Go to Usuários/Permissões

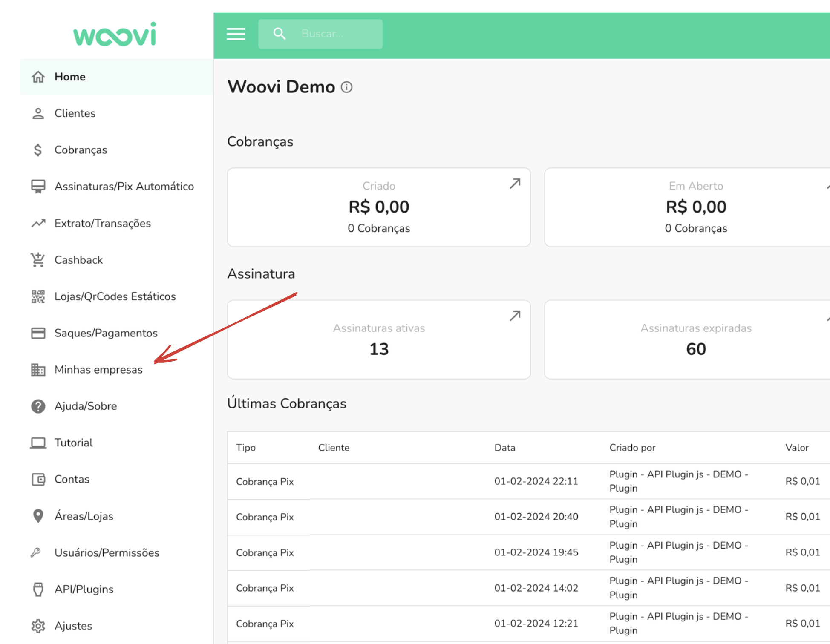[x=107, y=552]
